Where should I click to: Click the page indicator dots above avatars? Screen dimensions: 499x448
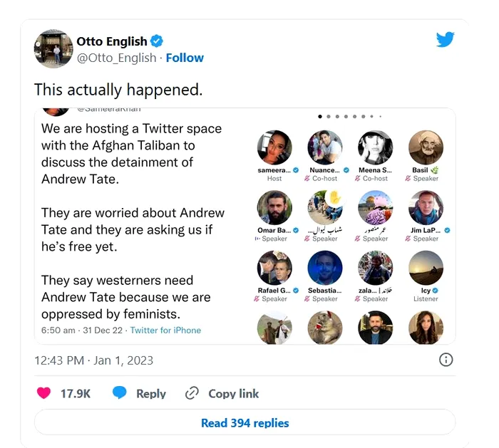(x=350, y=116)
